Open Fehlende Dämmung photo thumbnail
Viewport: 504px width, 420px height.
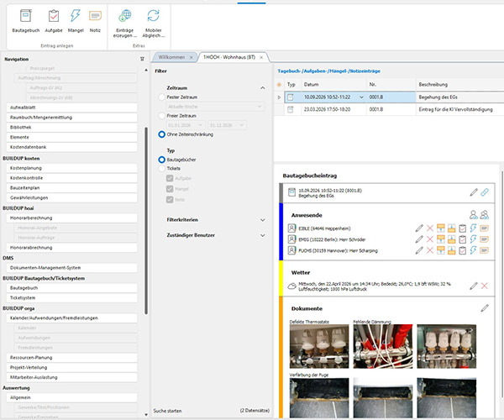click(x=383, y=346)
